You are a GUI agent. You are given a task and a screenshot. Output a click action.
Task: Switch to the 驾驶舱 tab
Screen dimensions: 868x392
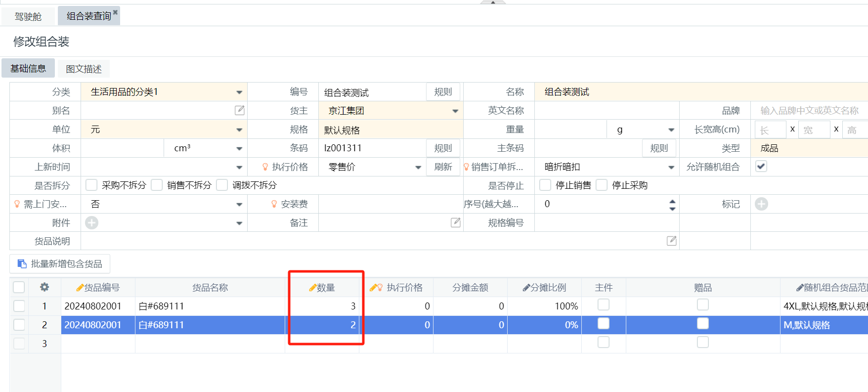28,16
